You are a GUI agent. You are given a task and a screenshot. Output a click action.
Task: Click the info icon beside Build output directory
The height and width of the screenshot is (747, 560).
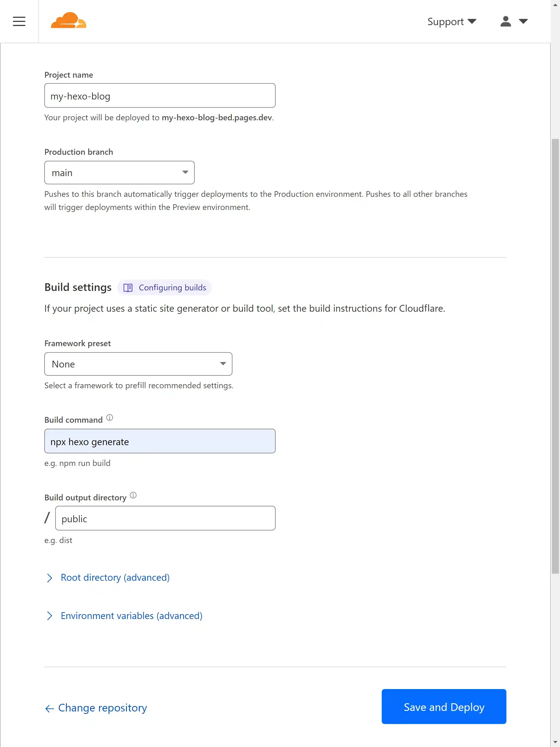coord(133,495)
